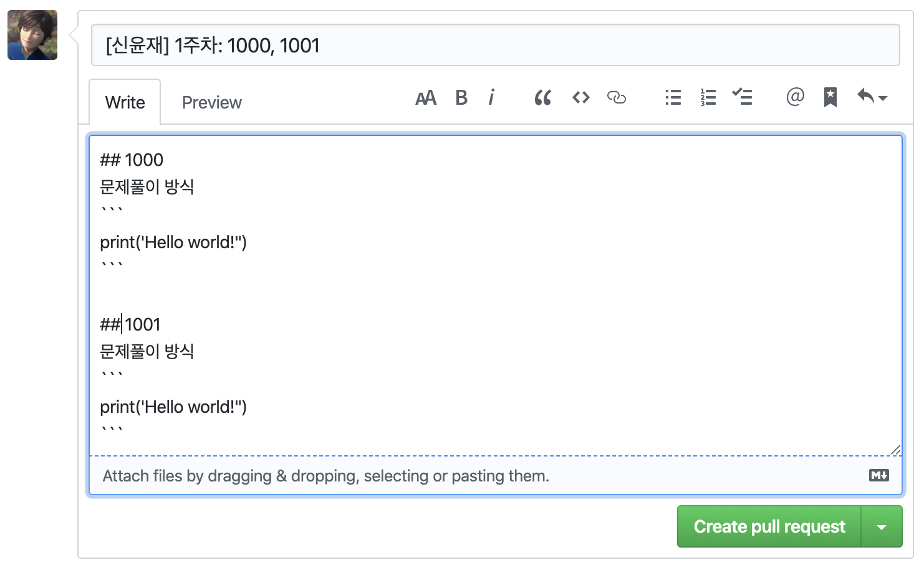Expand the pull request options dropdown
The height and width of the screenshot is (570, 924).
click(x=882, y=527)
